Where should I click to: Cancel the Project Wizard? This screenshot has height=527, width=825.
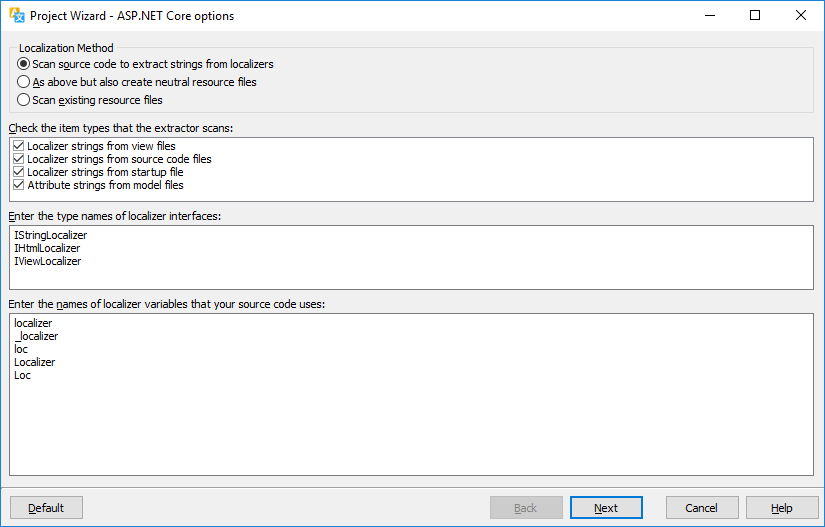click(702, 508)
